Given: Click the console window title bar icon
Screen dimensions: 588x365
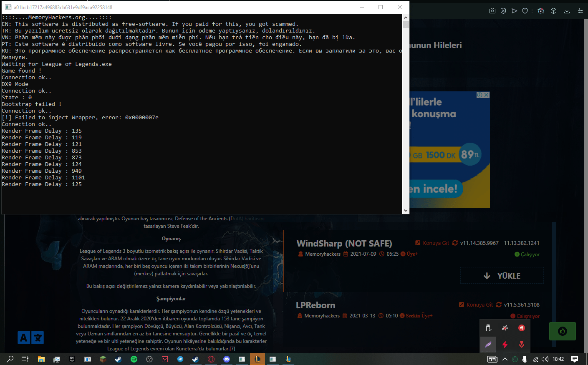Looking at the screenshot, I should [x=8, y=7].
